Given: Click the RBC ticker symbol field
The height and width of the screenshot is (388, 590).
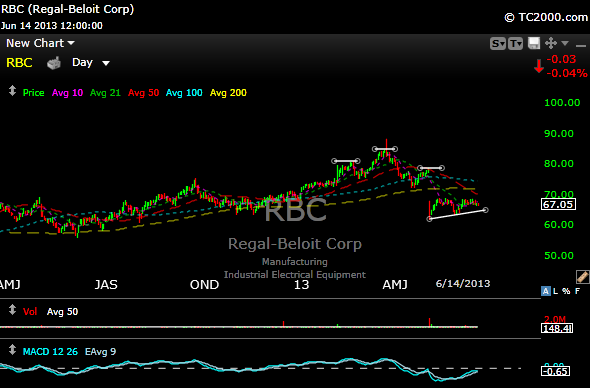Looking at the screenshot, I should (x=19, y=62).
